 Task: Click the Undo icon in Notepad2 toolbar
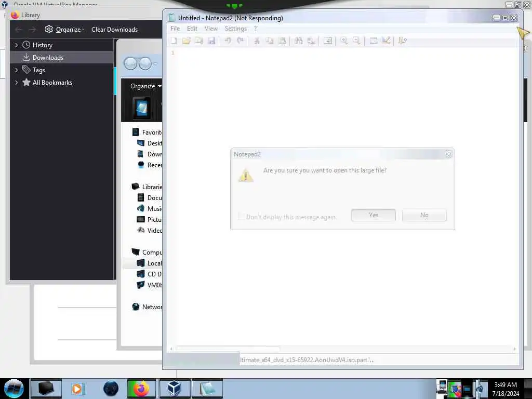coord(228,41)
